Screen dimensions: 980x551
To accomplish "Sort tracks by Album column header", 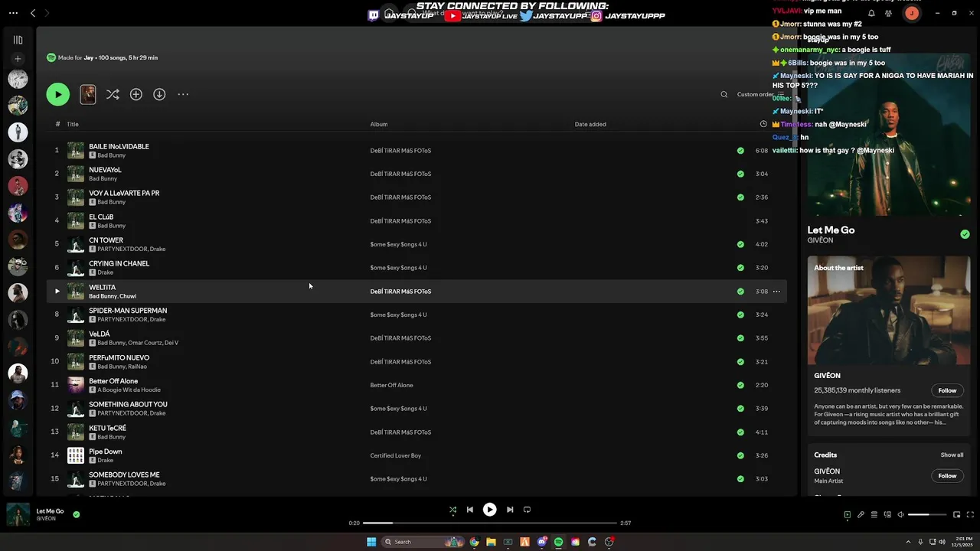I will (379, 124).
